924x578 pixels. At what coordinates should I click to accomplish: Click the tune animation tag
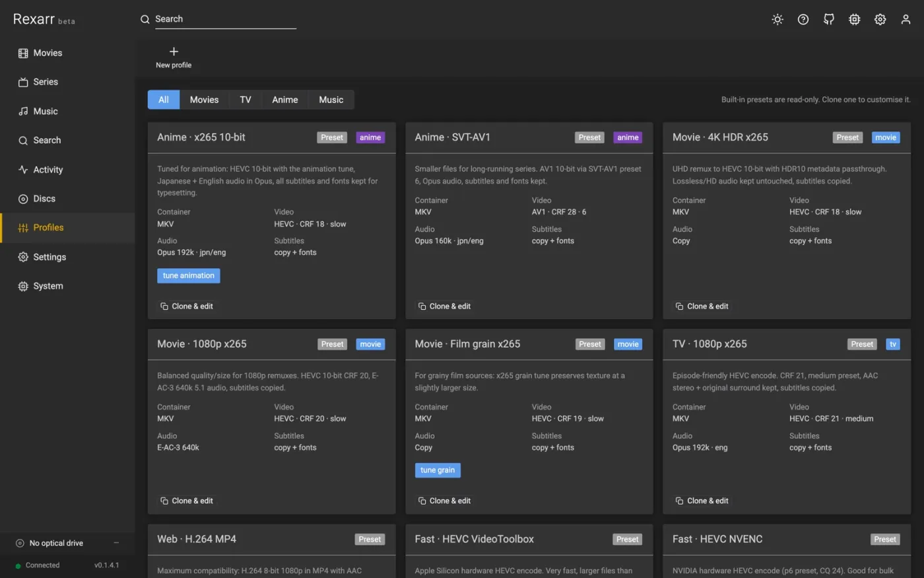[x=189, y=275]
